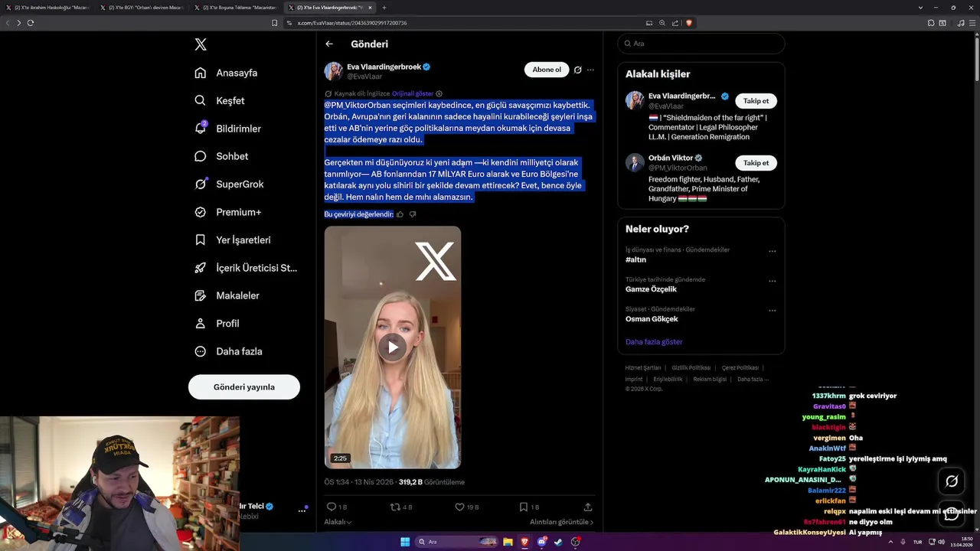Open options for #altın trend
980x551 pixels.
tap(772, 251)
